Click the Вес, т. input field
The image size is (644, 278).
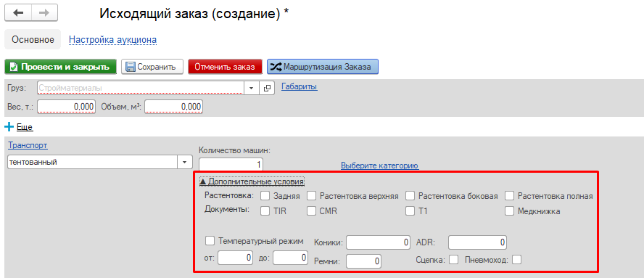click(67, 107)
